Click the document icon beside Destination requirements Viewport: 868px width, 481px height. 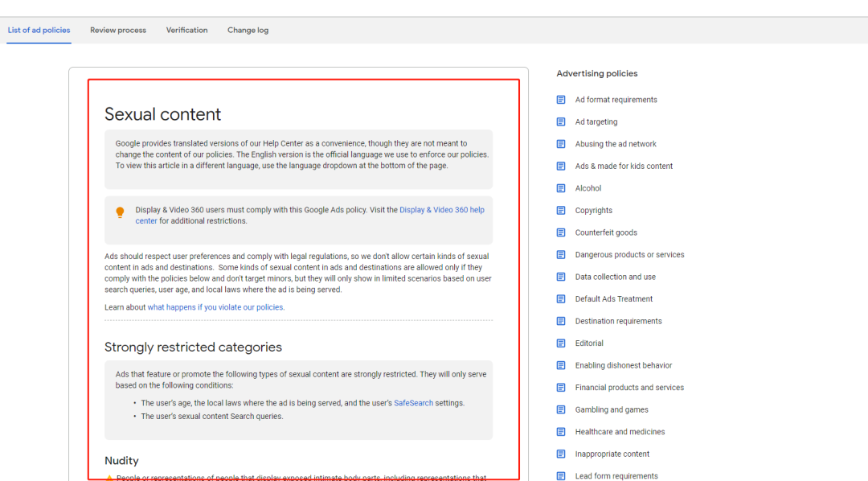(x=561, y=322)
